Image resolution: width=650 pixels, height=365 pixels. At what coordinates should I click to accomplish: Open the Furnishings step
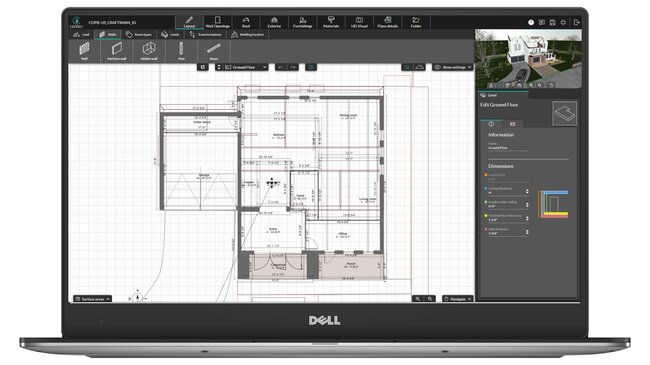(303, 22)
